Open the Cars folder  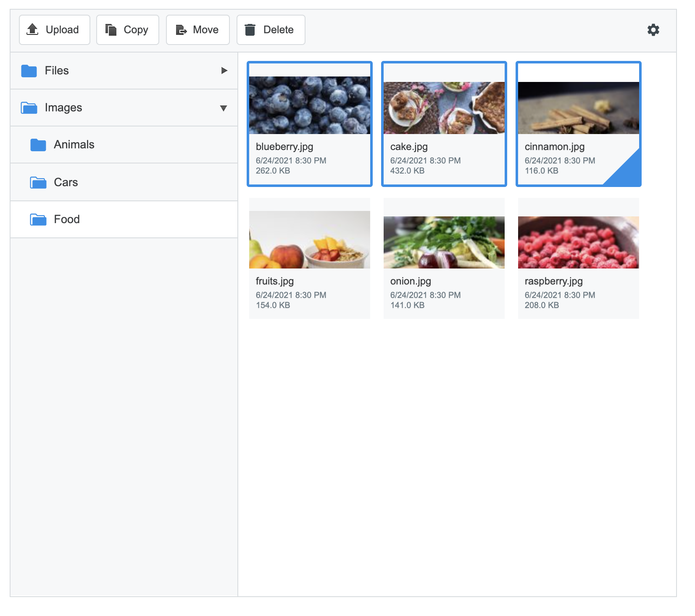point(66,182)
